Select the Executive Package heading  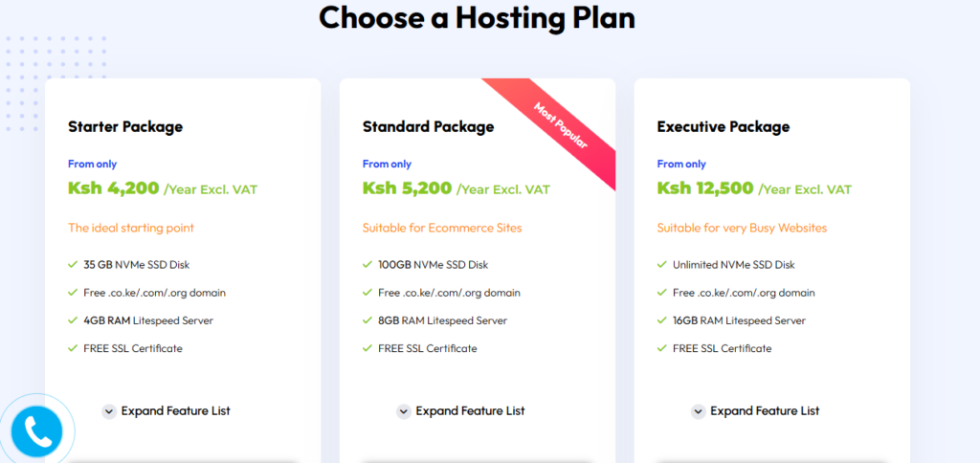click(723, 126)
